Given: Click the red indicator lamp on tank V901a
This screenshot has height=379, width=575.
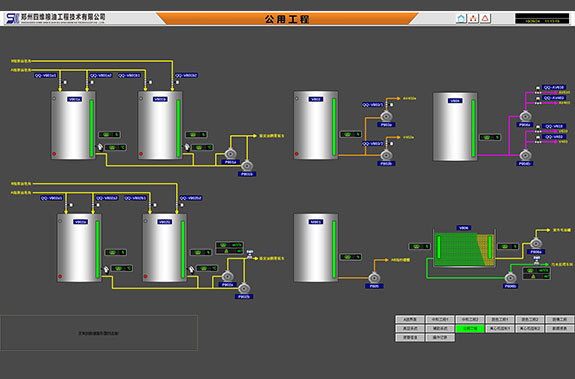Looking at the screenshot, I should tap(54, 154).
